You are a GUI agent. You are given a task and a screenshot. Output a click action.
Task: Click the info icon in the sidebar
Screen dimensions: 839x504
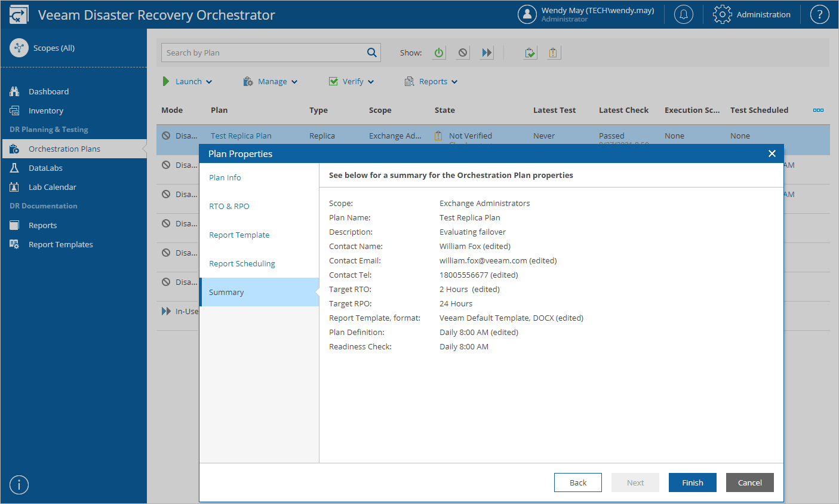point(19,485)
